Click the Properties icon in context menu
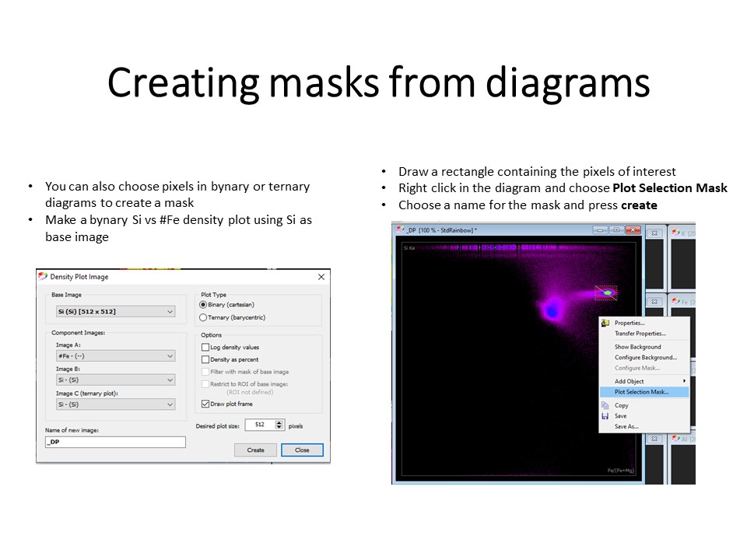747x560 pixels. [605, 323]
